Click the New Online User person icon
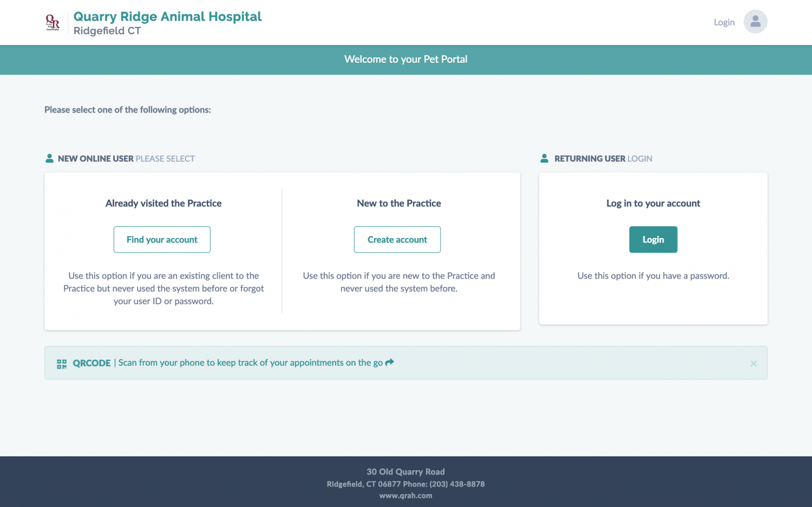 coord(49,159)
